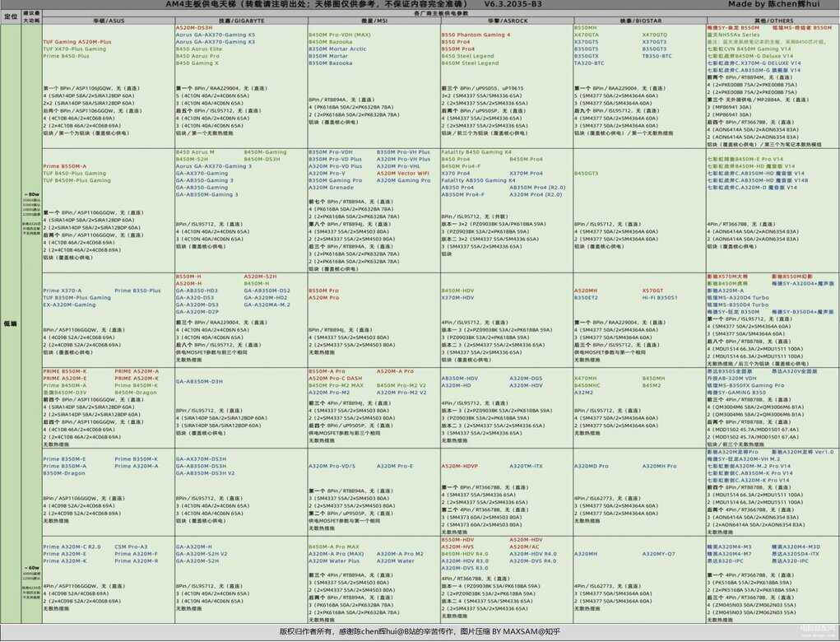This screenshot has width=840, height=642.
Task: Click Aorus GA-AX370-Gaming 3 entry
Action: [x=214, y=166]
